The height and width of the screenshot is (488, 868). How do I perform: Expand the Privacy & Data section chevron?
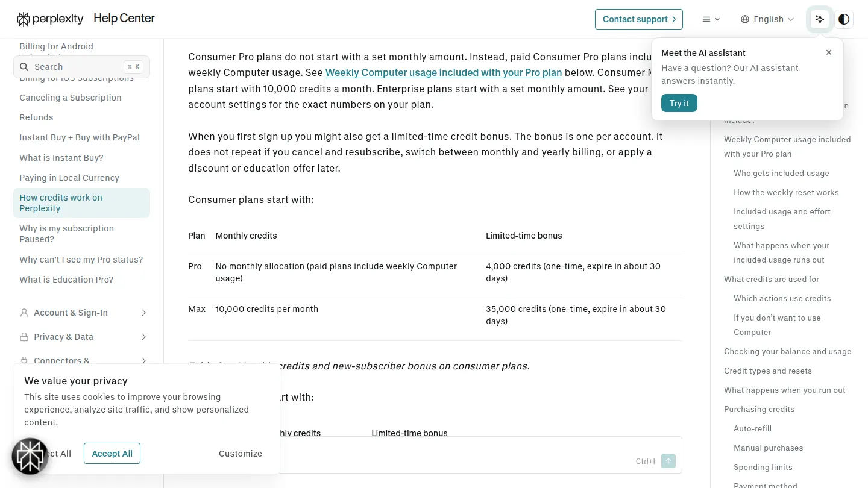tap(143, 337)
